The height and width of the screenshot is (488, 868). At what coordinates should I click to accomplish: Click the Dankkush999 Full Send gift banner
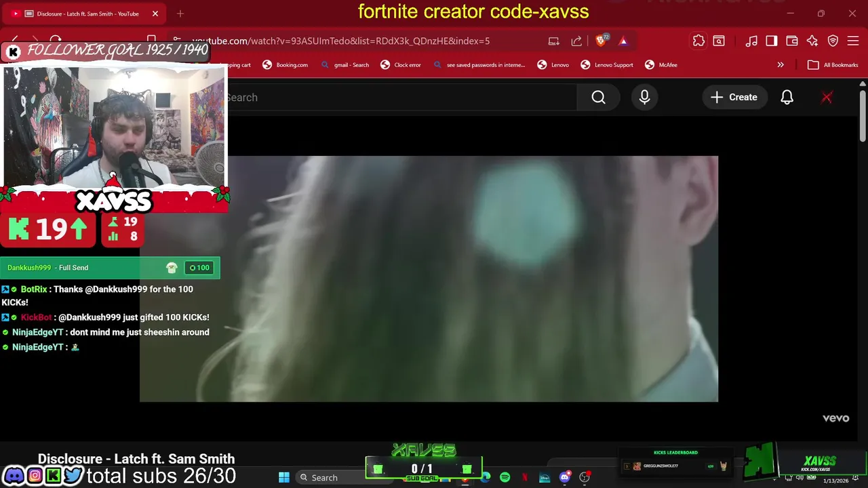[x=110, y=268]
